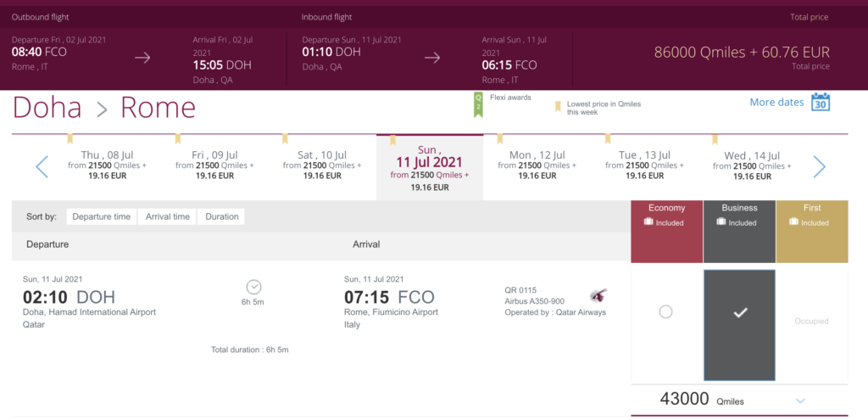This screenshot has width=868, height=420.
Task: Select the Thu, 08 Jul date tab
Action: tap(108, 165)
